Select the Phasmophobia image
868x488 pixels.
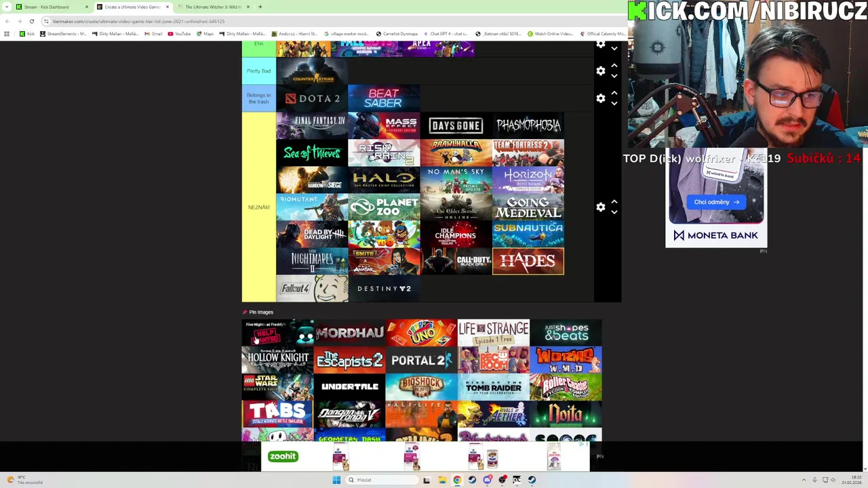coord(528,125)
